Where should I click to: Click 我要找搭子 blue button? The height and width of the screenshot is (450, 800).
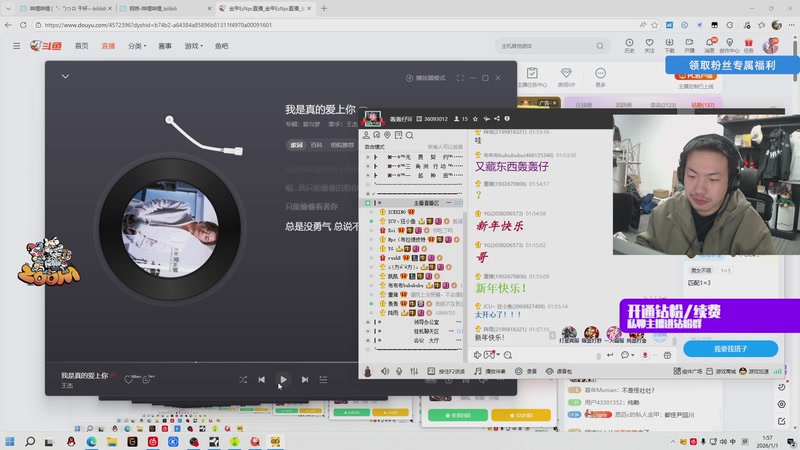coord(731,348)
